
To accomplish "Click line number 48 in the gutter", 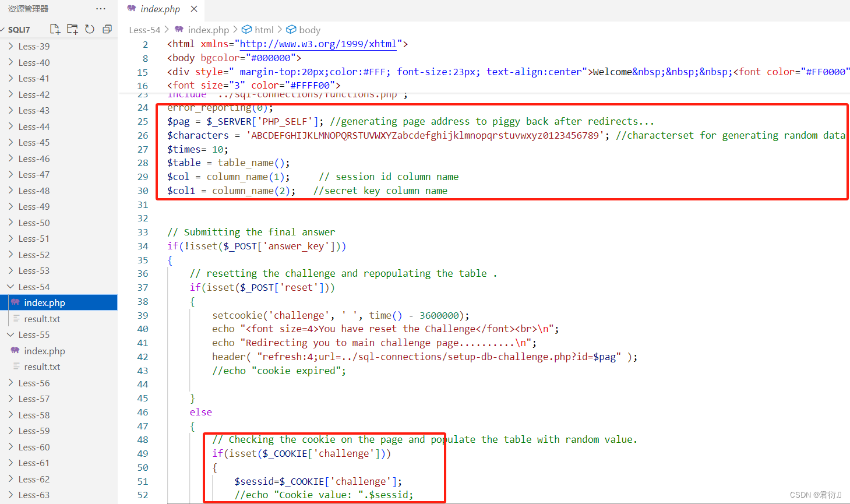I will [143, 439].
